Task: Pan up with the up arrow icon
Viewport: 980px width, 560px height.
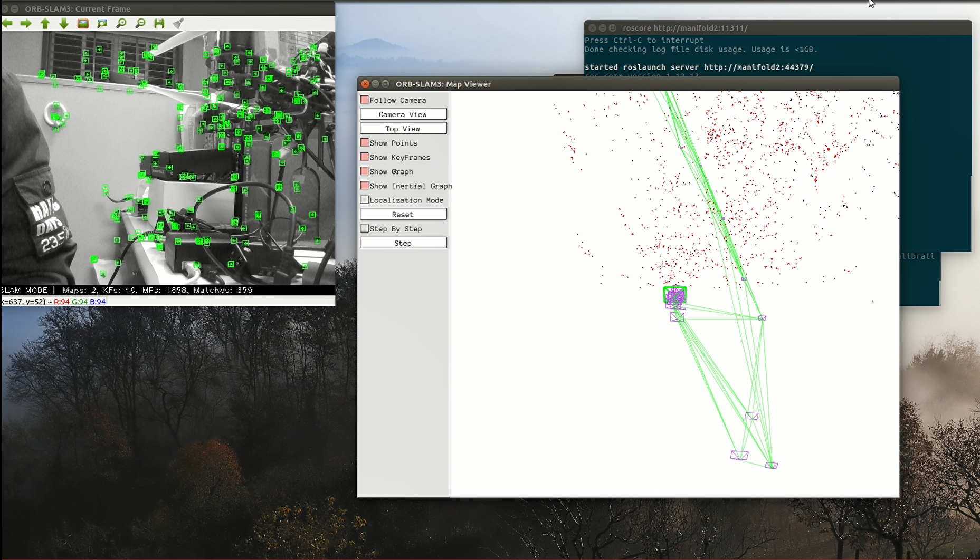Action: [x=45, y=23]
